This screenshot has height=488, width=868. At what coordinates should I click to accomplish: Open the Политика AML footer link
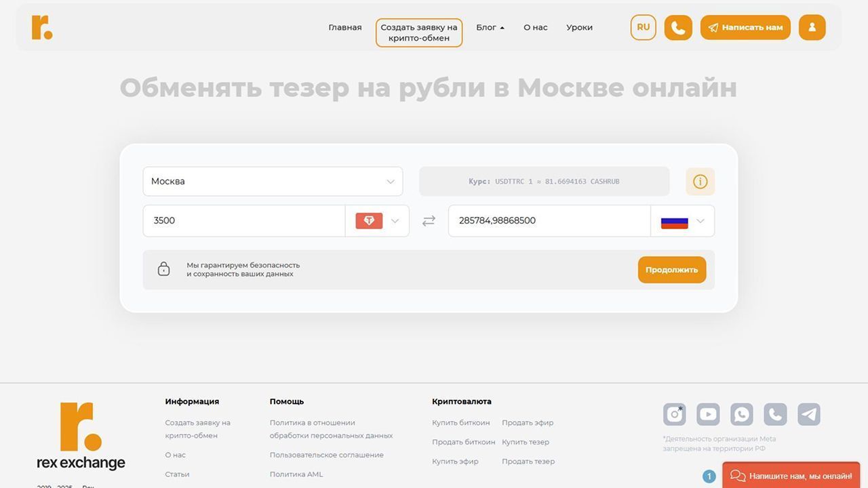point(296,474)
